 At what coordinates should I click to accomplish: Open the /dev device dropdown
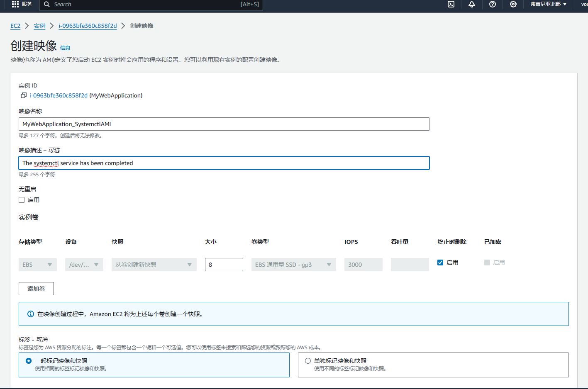coord(84,265)
